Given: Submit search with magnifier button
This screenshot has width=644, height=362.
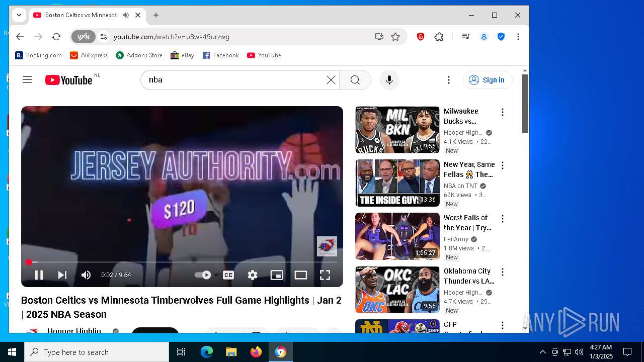Looking at the screenshot, I should pos(355,80).
